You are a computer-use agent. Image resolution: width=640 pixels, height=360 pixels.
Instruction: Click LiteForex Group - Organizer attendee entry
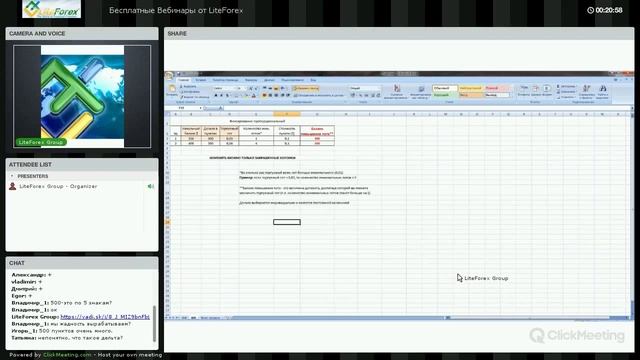[x=58, y=186]
